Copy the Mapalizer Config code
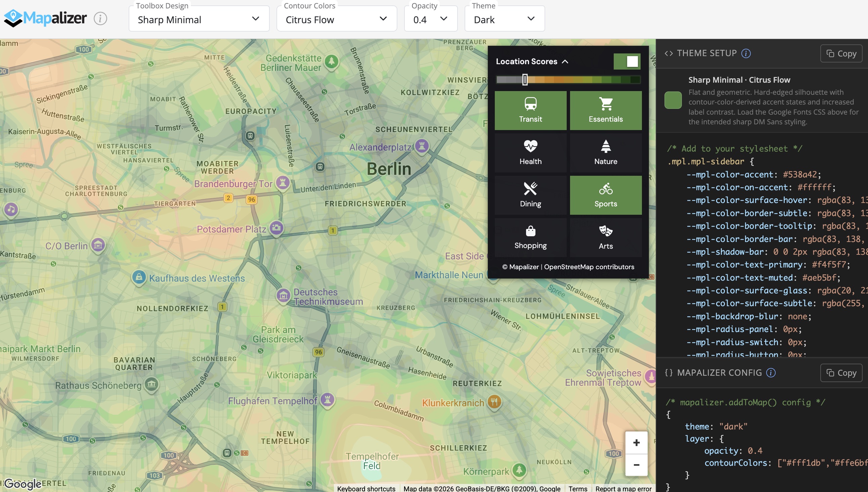The width and height of the screenshot is (868, 492). pyautogui.click(x=841, y=373)
